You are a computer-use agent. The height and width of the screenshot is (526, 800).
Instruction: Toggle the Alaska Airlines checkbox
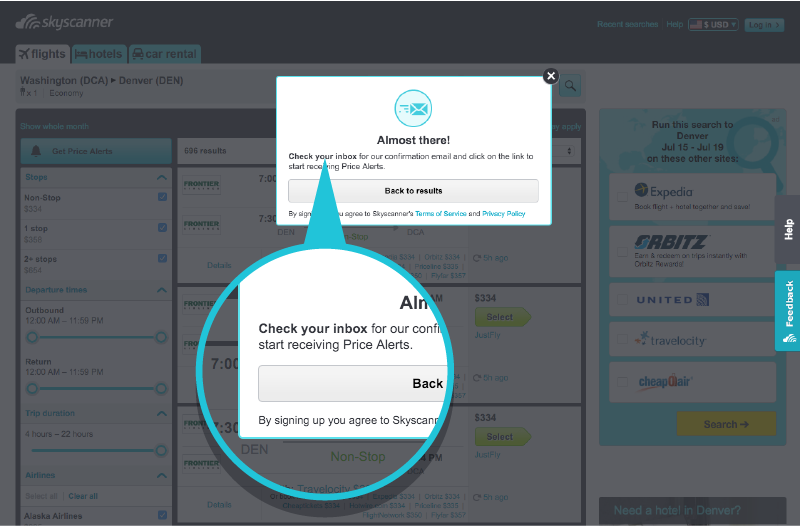(x=162, y=515)
